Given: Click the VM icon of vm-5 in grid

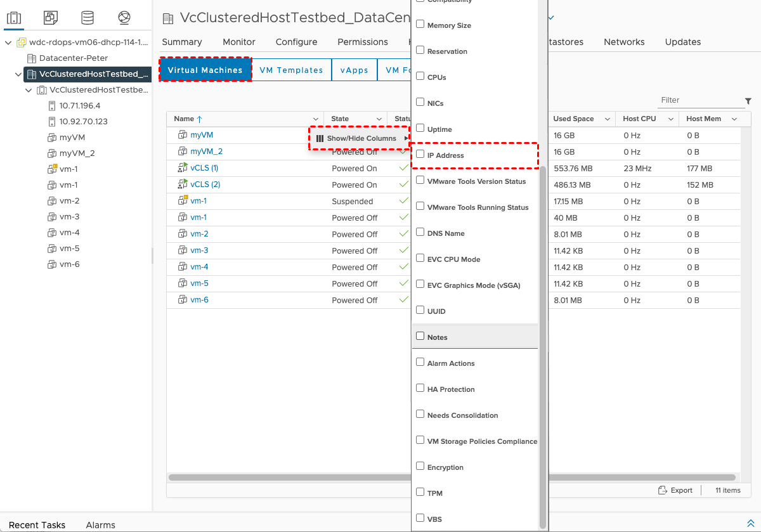Looking at the screenshot, I should [x=183, y=283].
